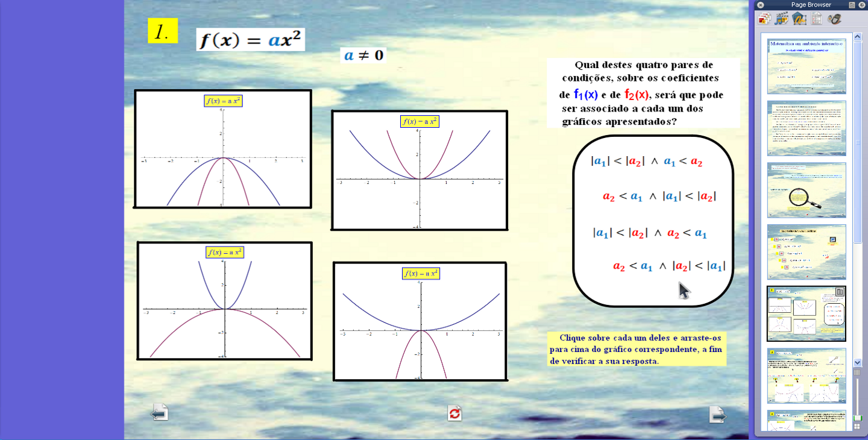Screen dimensions: 868x440
Task: Click graph with wide upward and narrow downward parabola
Action: click(x=420, y=321)
